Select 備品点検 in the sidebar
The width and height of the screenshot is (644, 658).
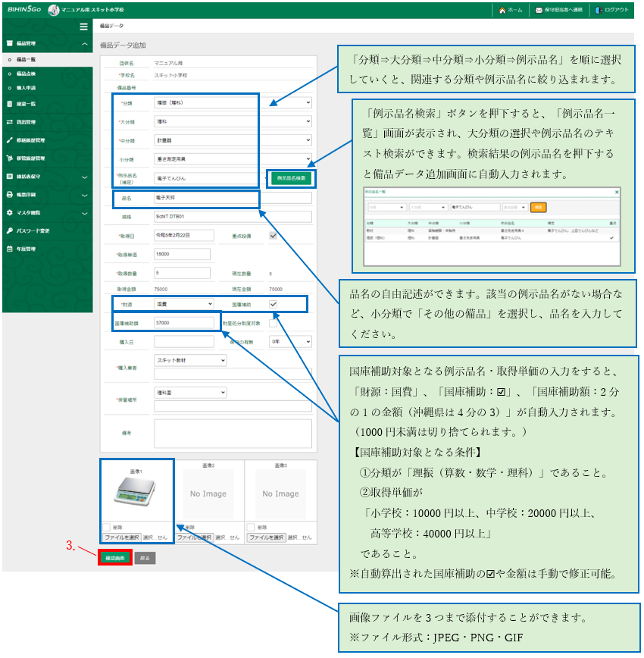pyautogui.click(x=27, y=74)
